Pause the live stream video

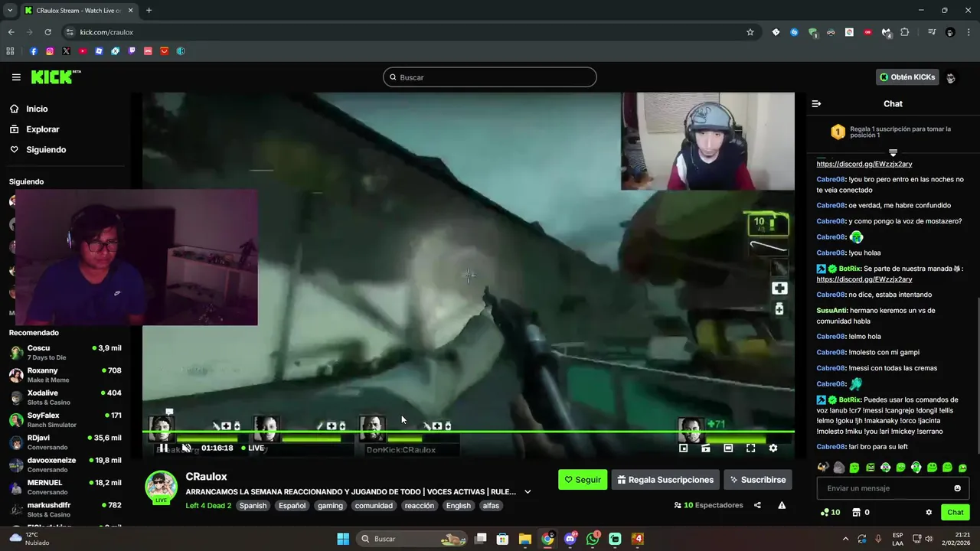163,448
